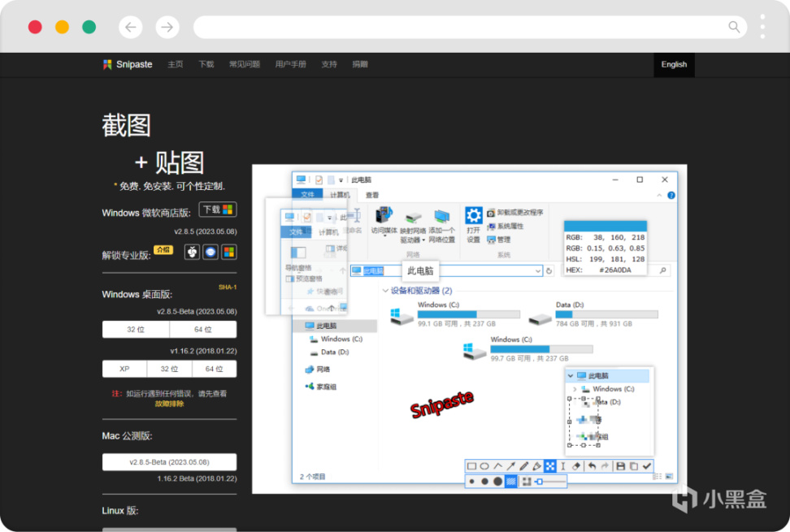This screenshot has width=790, height=532.
Task: Go back with browser back arrow
Action: click(131, 27)
